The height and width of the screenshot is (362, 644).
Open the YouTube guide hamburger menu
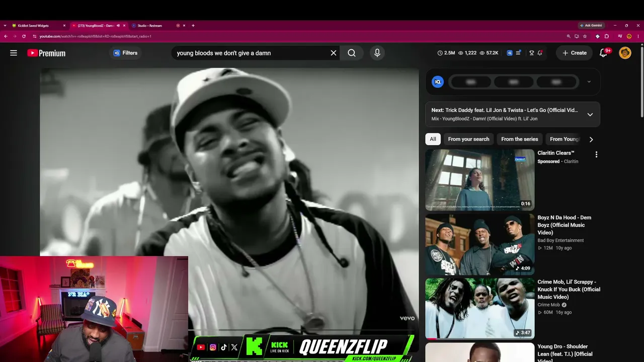(14, 53)
